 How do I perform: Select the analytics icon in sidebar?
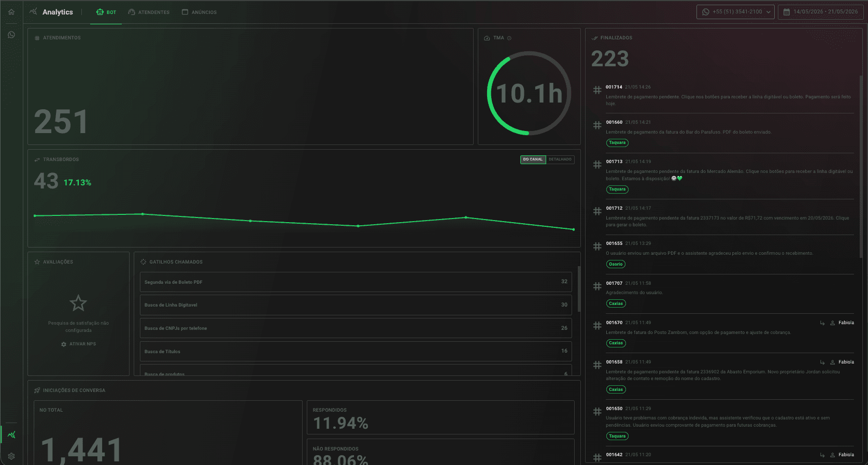pyautogui.click(x=11, y=434)
